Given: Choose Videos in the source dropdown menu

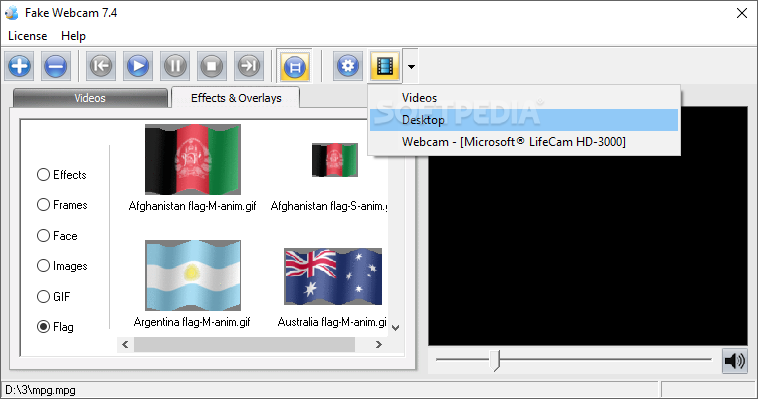Looking at the screenshot, I should 524,98.
